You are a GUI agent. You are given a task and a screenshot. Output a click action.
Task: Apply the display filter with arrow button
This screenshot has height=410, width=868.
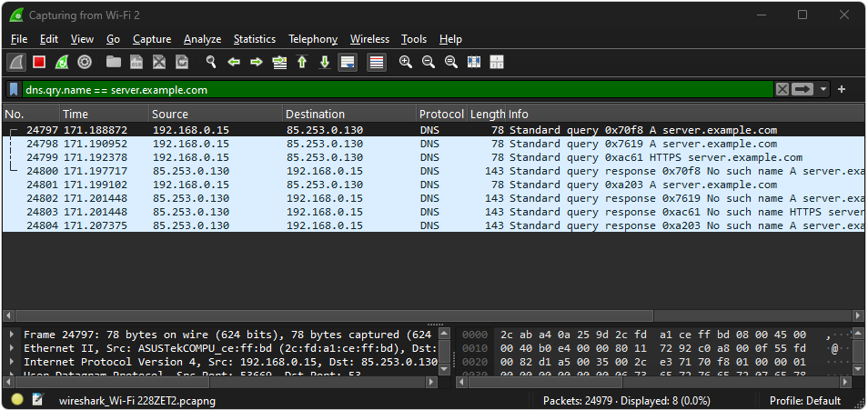click(x=802, y=89)
